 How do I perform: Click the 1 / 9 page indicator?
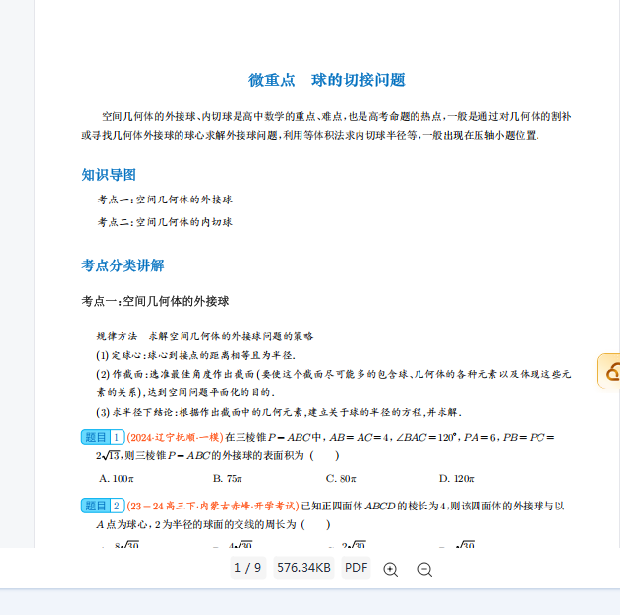tap(247, 568)
